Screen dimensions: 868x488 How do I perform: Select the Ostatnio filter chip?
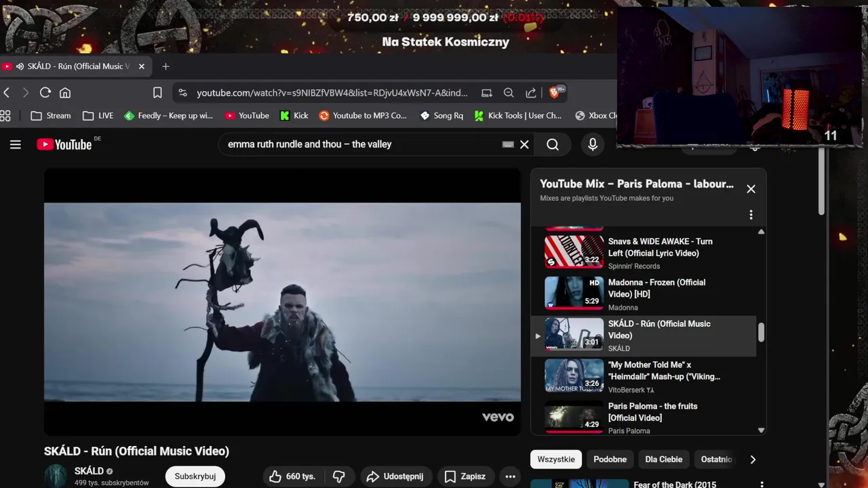pyautogui.click(x=716, y=460)
